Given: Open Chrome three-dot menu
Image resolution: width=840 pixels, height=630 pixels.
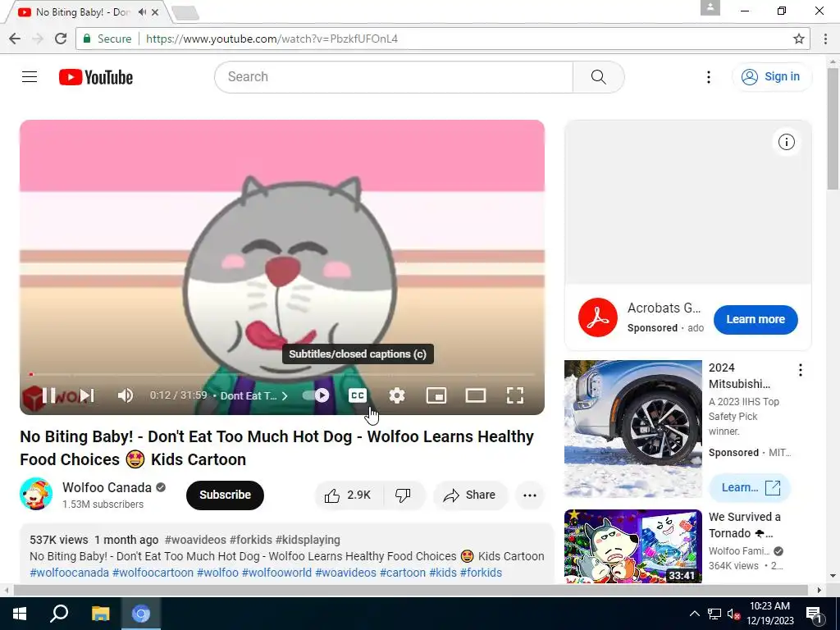Looking at the screenshot, I should [825, 39].
